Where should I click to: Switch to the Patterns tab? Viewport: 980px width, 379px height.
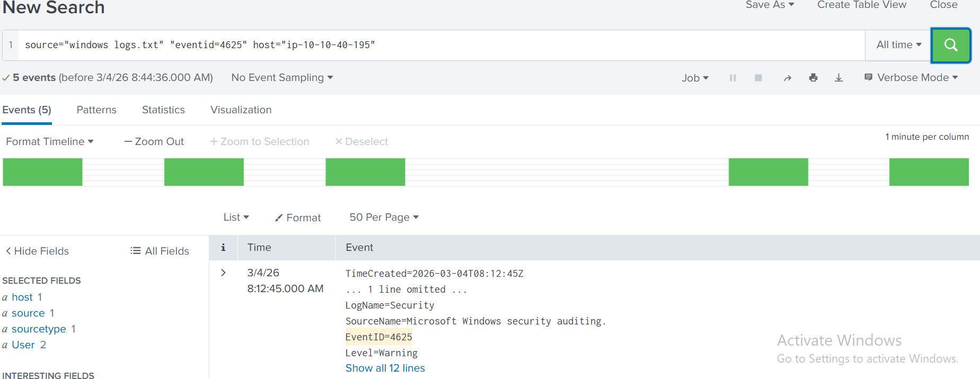pos(96,110)
